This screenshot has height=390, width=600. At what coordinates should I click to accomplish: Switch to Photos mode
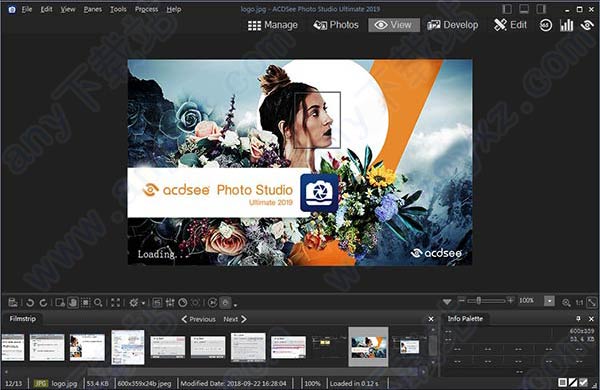pos(336,25)
